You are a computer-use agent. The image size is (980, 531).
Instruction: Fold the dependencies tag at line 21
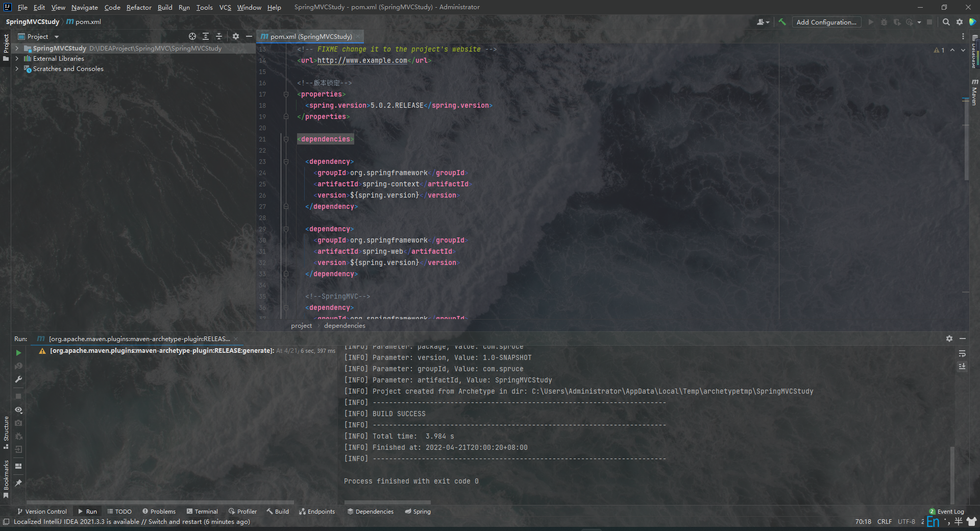click(286, 139)
